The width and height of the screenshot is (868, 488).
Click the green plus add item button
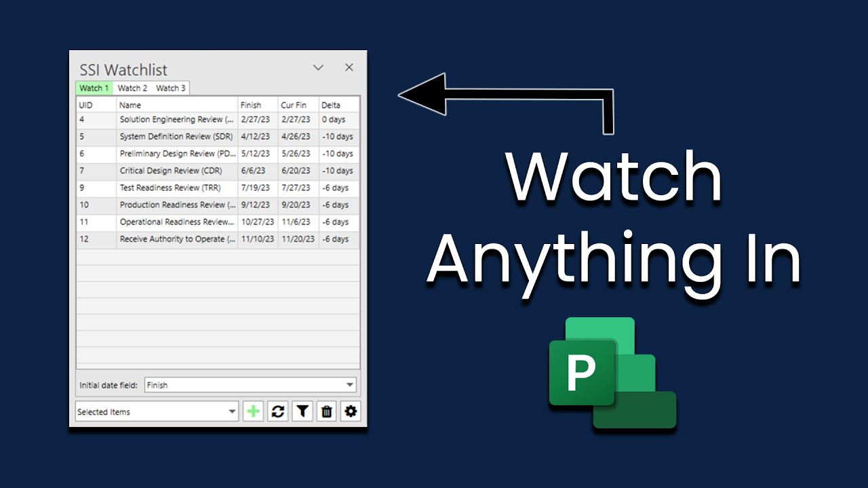pyautogui.click(x=253, y=411)
